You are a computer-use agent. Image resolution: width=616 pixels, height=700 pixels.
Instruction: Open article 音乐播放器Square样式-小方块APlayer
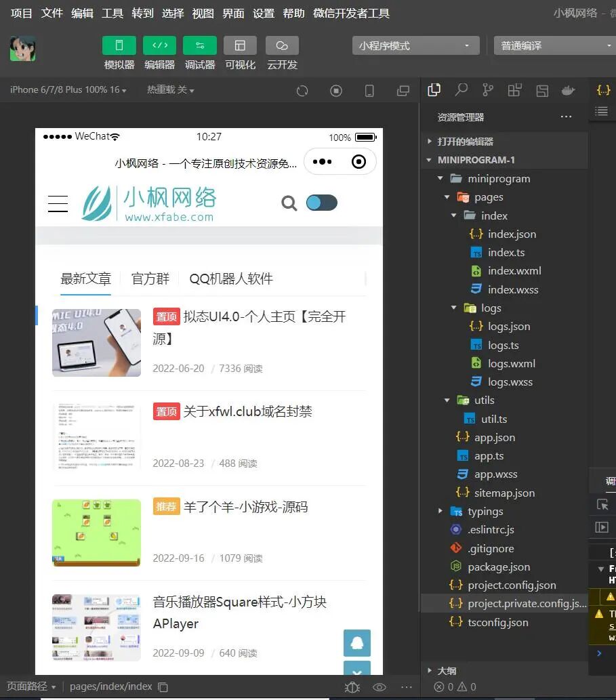pyautogui.click(x=239, y=613)
